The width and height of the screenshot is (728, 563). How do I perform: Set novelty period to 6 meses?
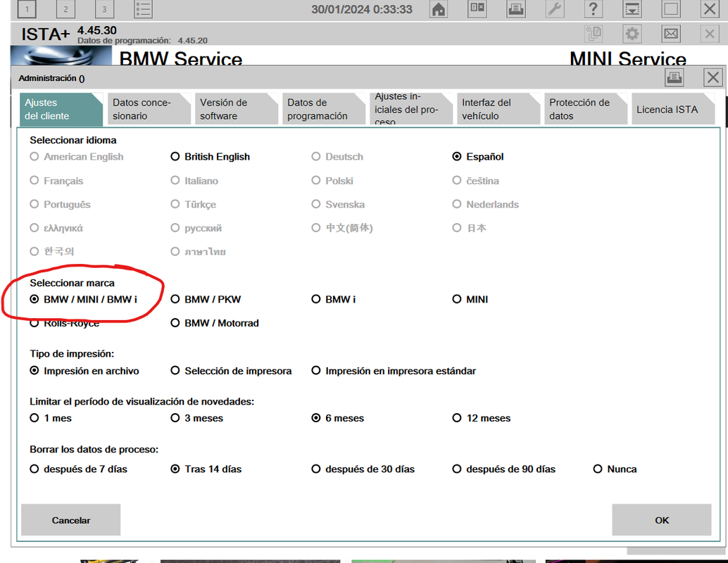click(337, 418)
